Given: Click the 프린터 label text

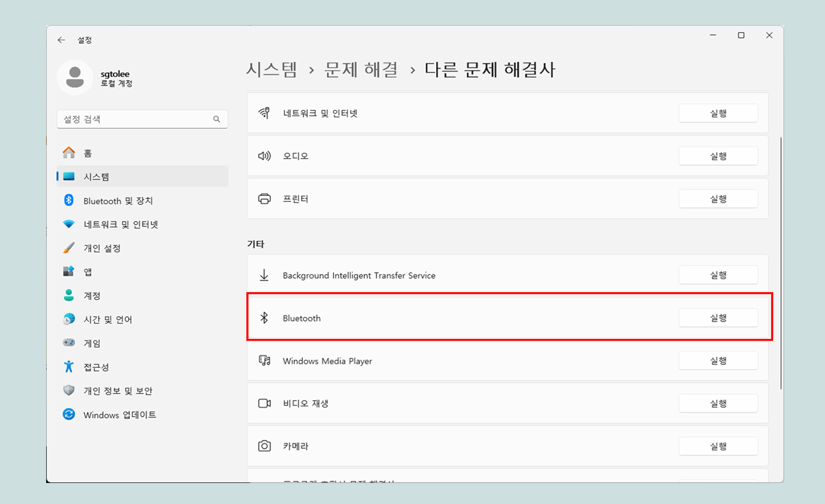Looking at the screenshot, I should (x=296, y=199).
